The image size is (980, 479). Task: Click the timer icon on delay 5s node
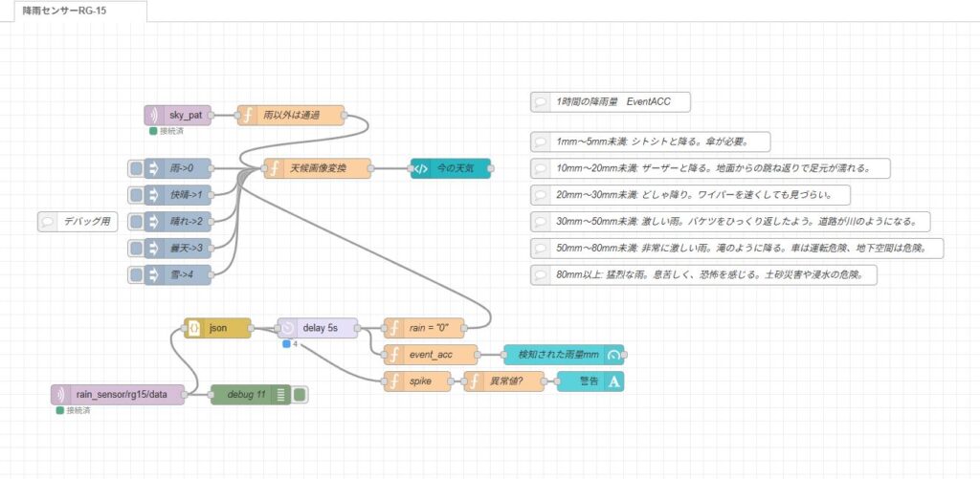[287, 328]
